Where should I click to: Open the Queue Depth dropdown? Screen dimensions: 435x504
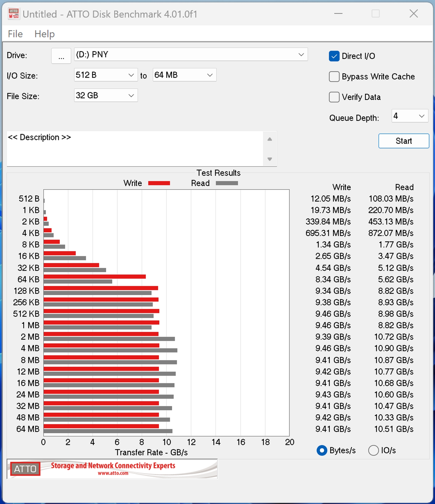410,116
